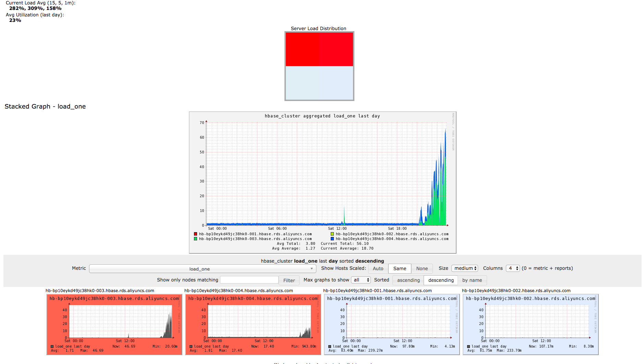Sort graphs descending
Screen dimensions: 644x364
pyautogui.click(x=441, y=280)
